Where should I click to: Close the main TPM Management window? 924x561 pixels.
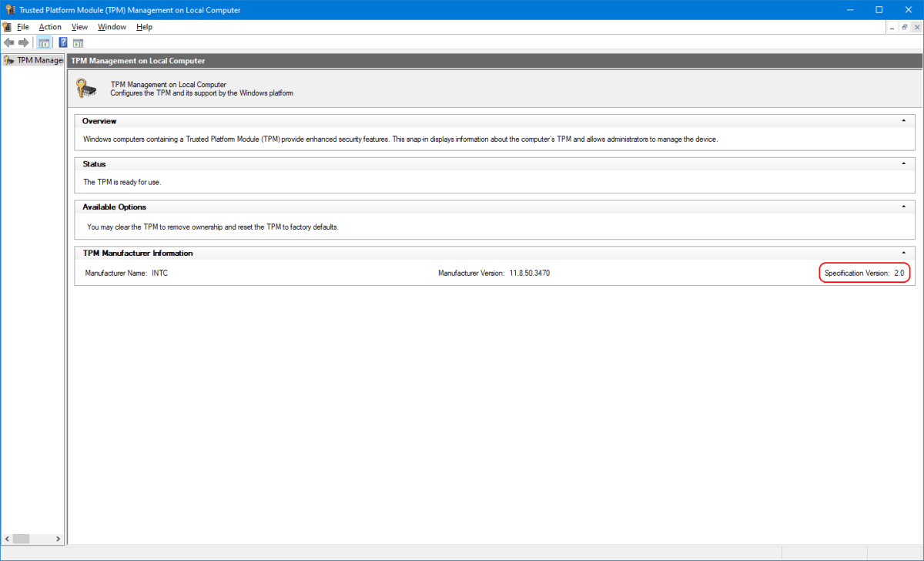[x=907, y=10]
